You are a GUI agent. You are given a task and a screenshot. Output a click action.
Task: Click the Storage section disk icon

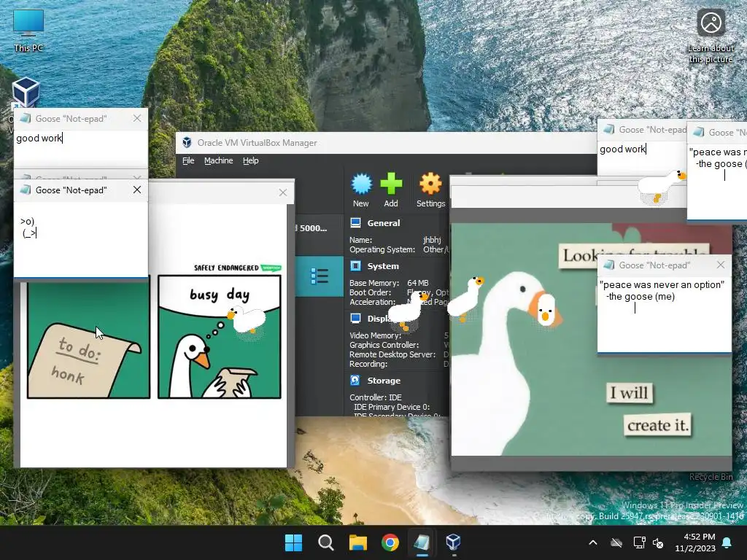355,380
